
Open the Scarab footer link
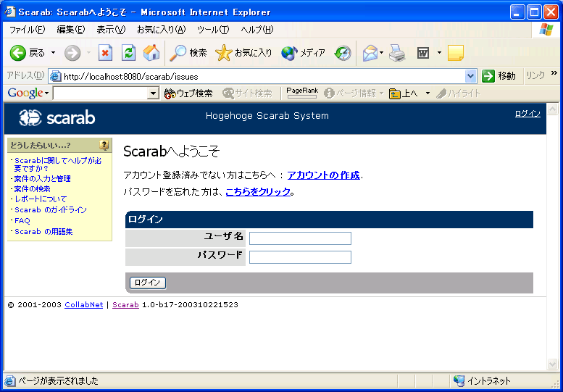[125, 305]
